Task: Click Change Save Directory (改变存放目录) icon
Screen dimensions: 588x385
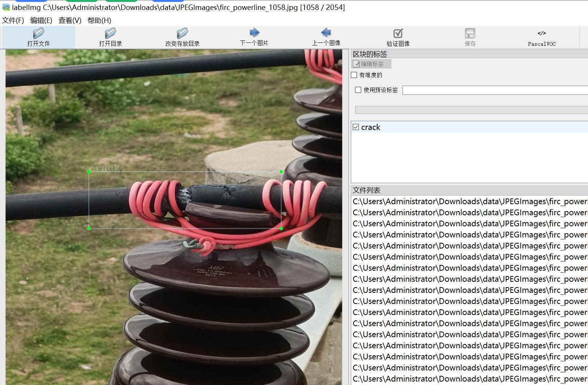Action: coord(182,34)
